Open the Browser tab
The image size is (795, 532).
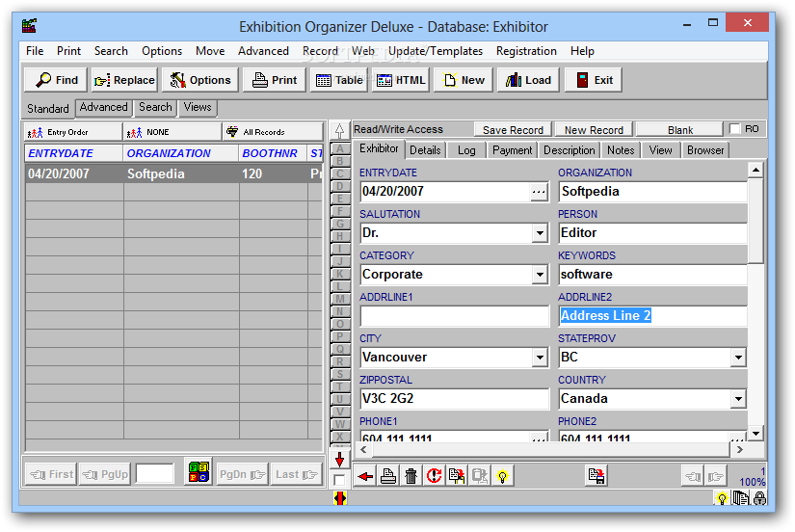point(705,150)
